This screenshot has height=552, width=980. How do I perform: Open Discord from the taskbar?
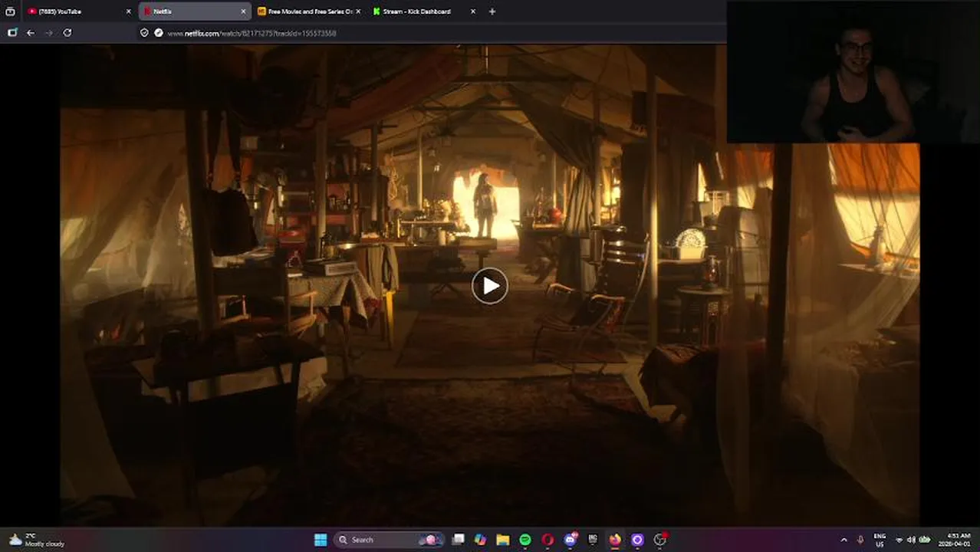pyautogui.click(x=570, y=540)
